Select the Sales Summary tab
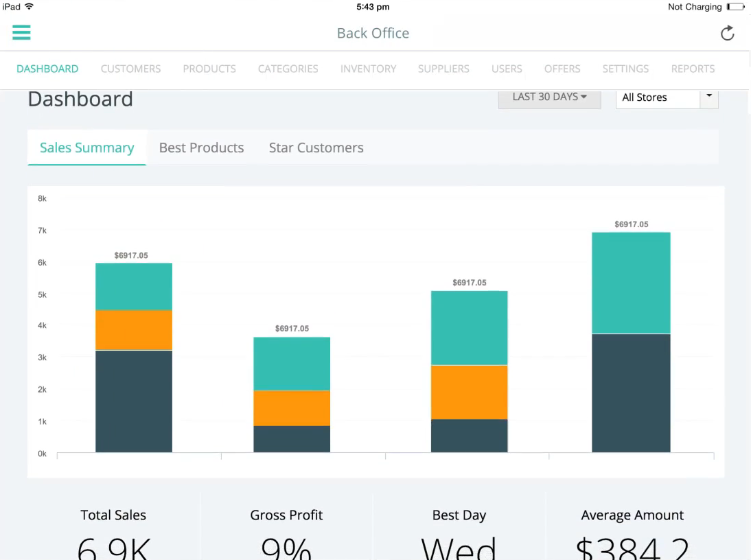This screenshot has height=560, width=751. (86, 148)
